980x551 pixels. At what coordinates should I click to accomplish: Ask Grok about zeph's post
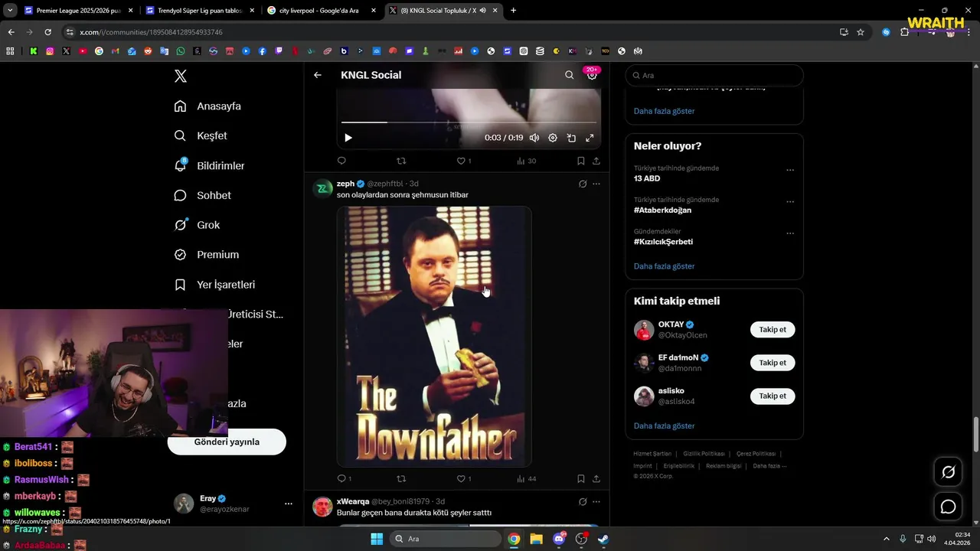point(583,184)
